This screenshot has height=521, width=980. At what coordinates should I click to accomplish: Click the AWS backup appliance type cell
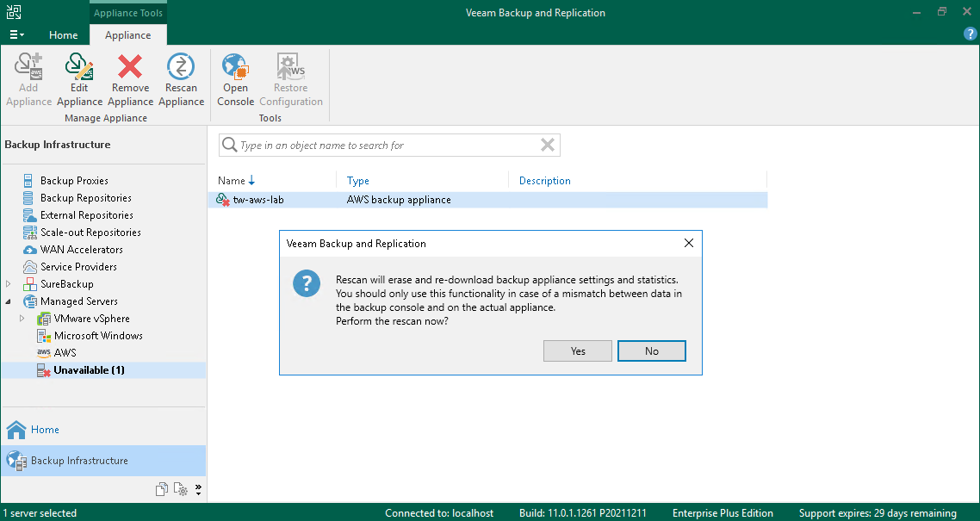coord(399,200)
